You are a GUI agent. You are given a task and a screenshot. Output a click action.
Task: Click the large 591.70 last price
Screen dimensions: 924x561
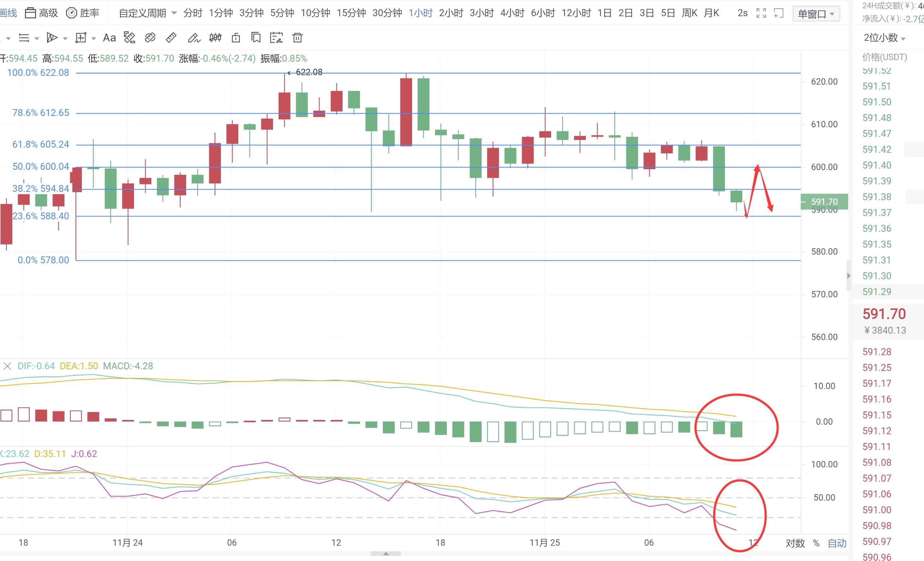(884, 314)
